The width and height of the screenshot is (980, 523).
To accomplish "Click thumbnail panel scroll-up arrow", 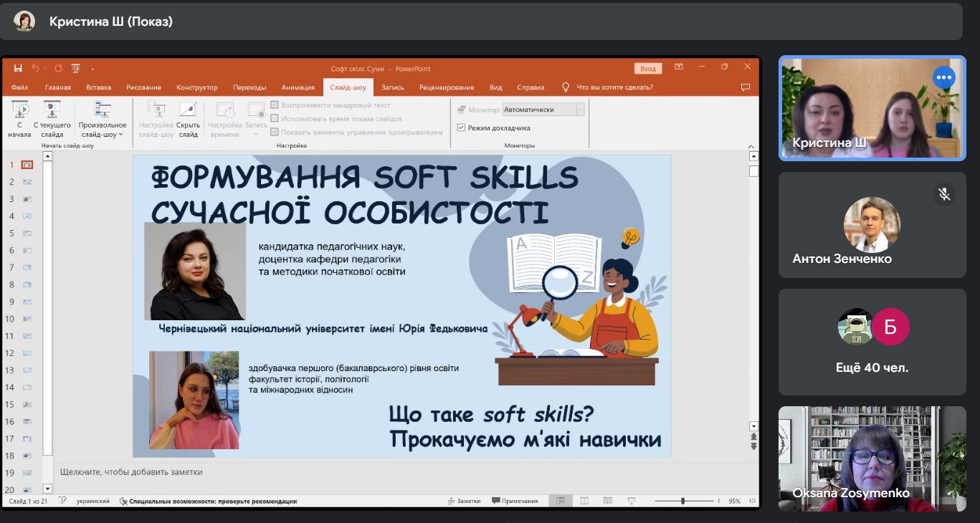I will click(47, 155).
